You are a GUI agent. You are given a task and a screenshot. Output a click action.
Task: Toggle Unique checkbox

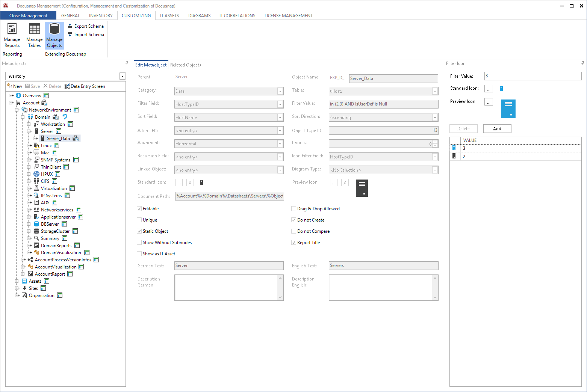tap(139, 220)
